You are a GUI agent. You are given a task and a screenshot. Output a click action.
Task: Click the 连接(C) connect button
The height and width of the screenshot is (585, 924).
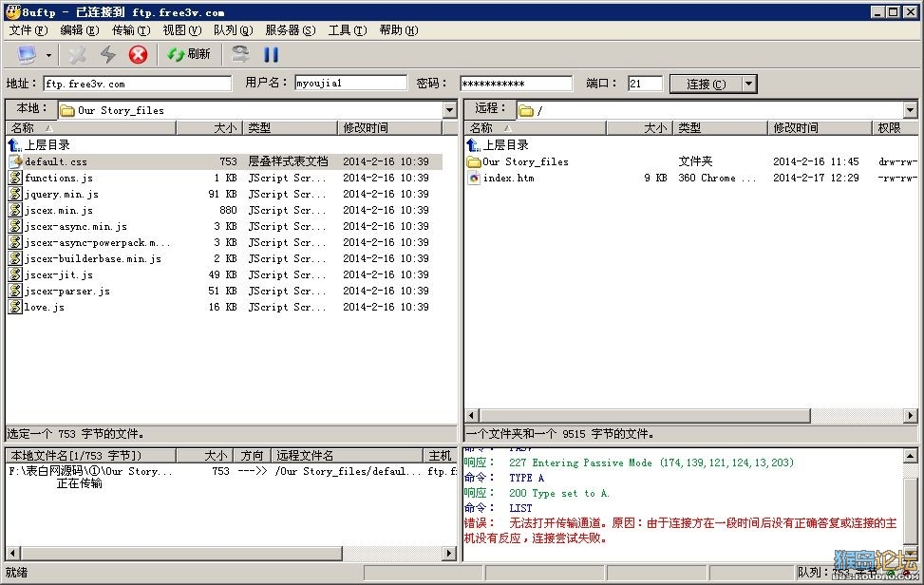pyautogui.click(x=706, y=84)
